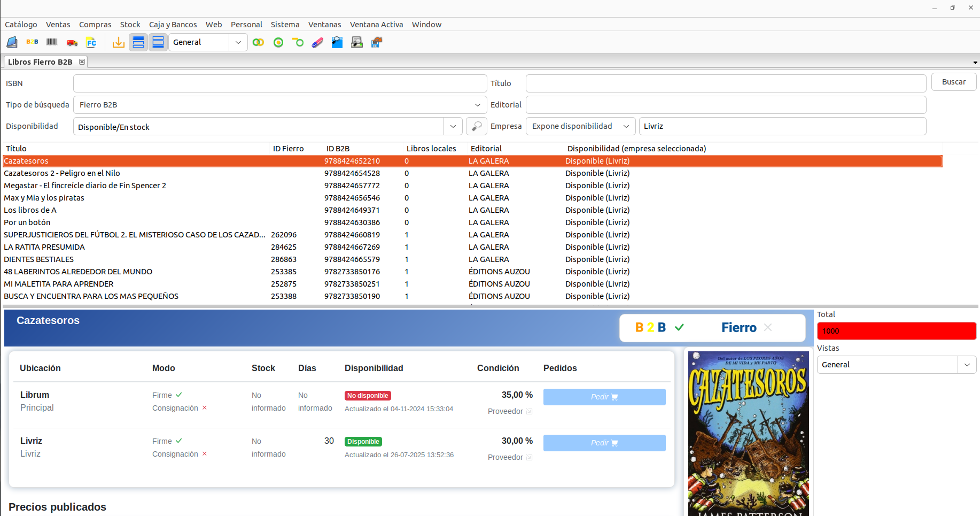Click Pedir button for Livriz row
Screen dimensions: 980x516
point(604,443)
